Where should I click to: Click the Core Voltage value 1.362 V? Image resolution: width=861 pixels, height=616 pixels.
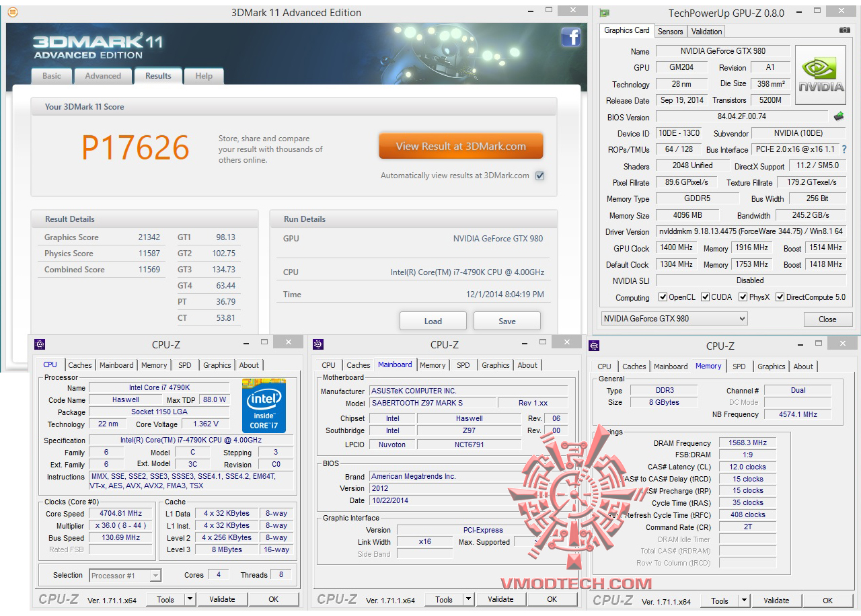206,424
